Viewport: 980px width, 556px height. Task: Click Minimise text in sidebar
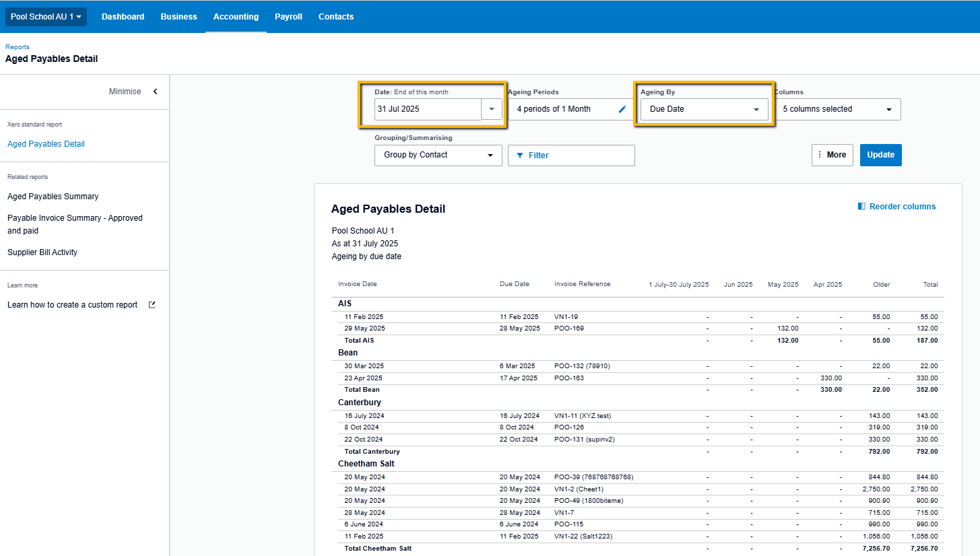coord(125,92)
